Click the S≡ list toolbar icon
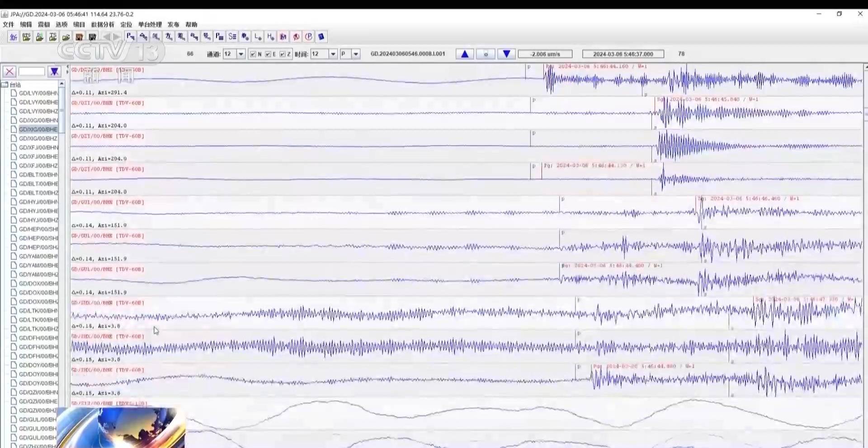Viewport: 868px width, 448px height. 232,37
